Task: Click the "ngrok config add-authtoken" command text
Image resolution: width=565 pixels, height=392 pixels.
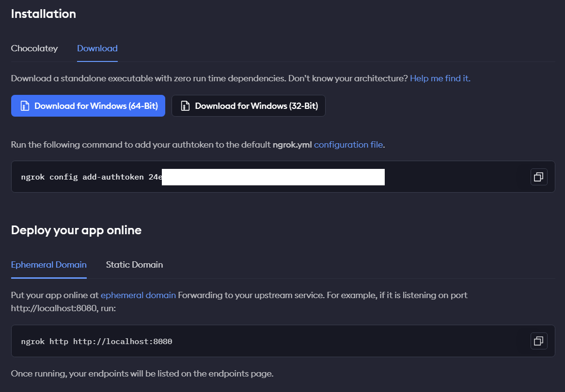Action: click(82, 177)
